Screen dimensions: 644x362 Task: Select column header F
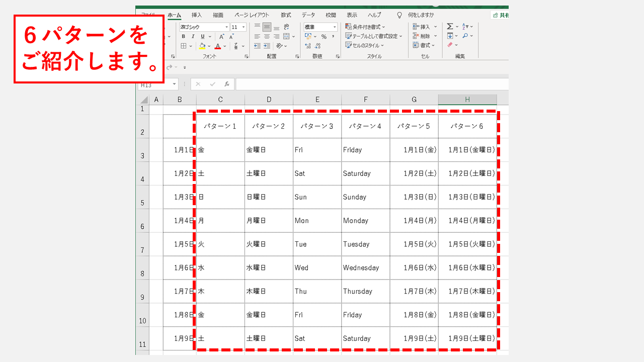point(366,100)
